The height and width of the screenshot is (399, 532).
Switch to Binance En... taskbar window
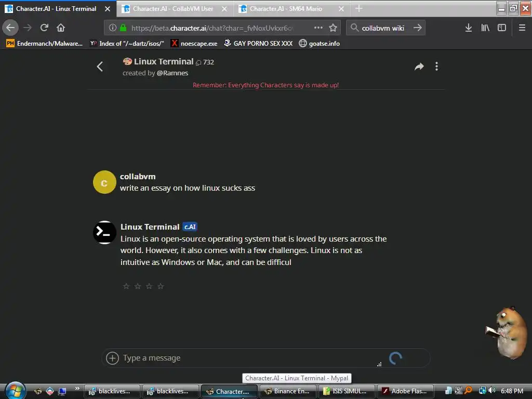click(x=288, y=391)
